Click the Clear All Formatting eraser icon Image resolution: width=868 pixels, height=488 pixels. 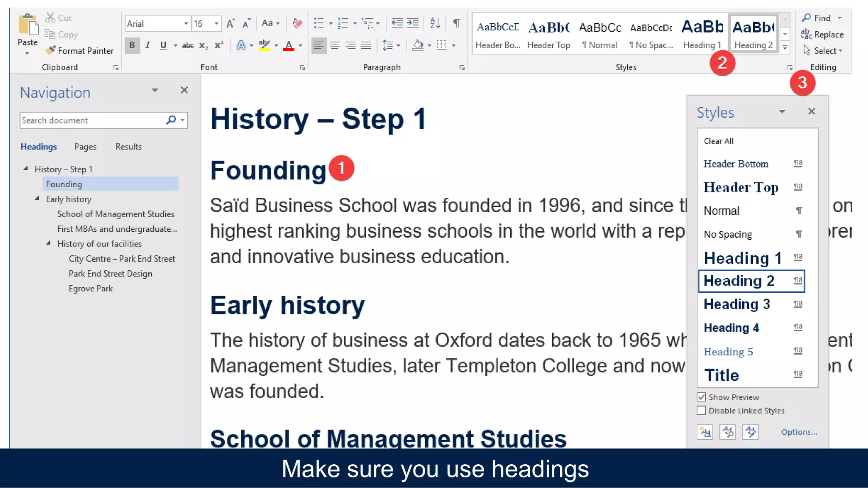pyautogui.click(x=298, y=23)
